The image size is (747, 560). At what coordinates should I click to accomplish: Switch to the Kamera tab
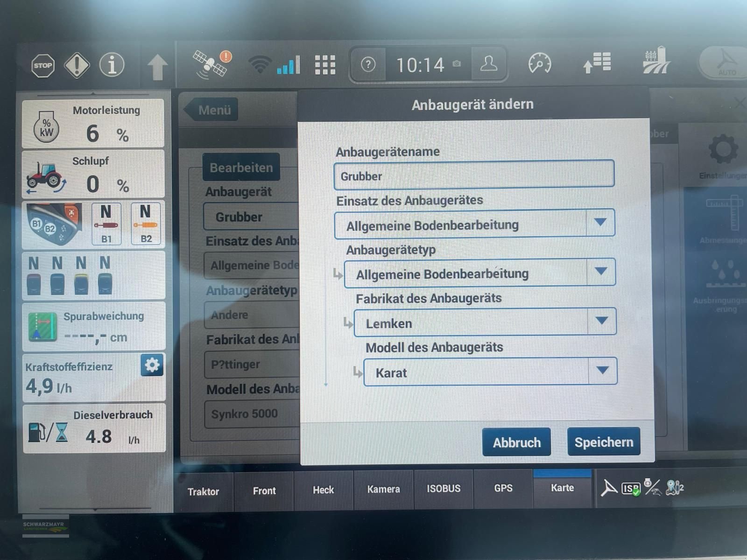tap(383, 489)
